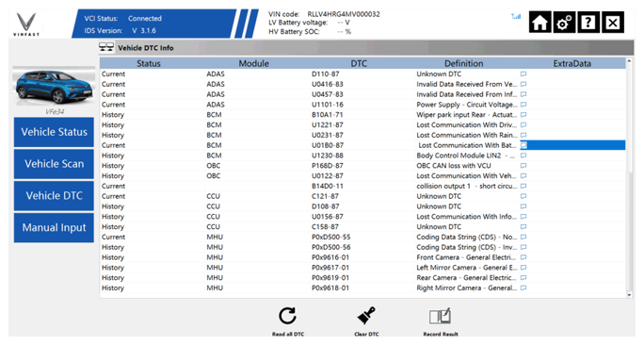644x345 pixels.
Task: Select the 'Wiper park input Rear' definition
Action: click(x=466, y=115)
